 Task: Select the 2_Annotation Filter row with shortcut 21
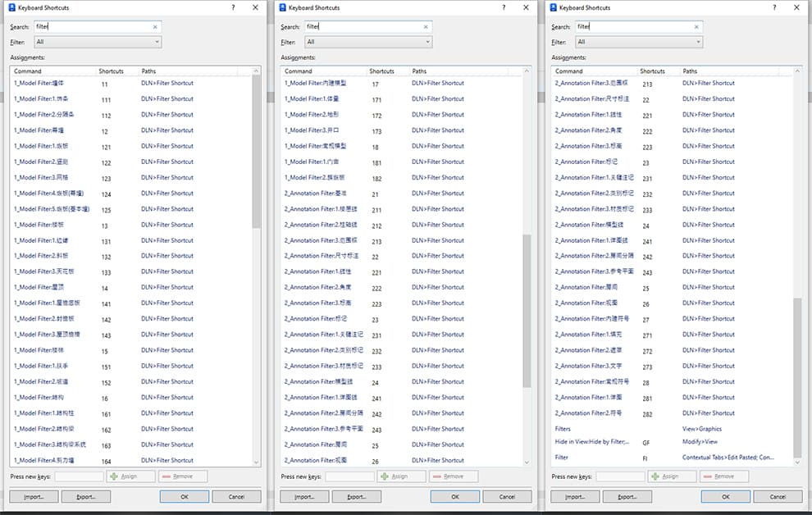coord(402,194)
